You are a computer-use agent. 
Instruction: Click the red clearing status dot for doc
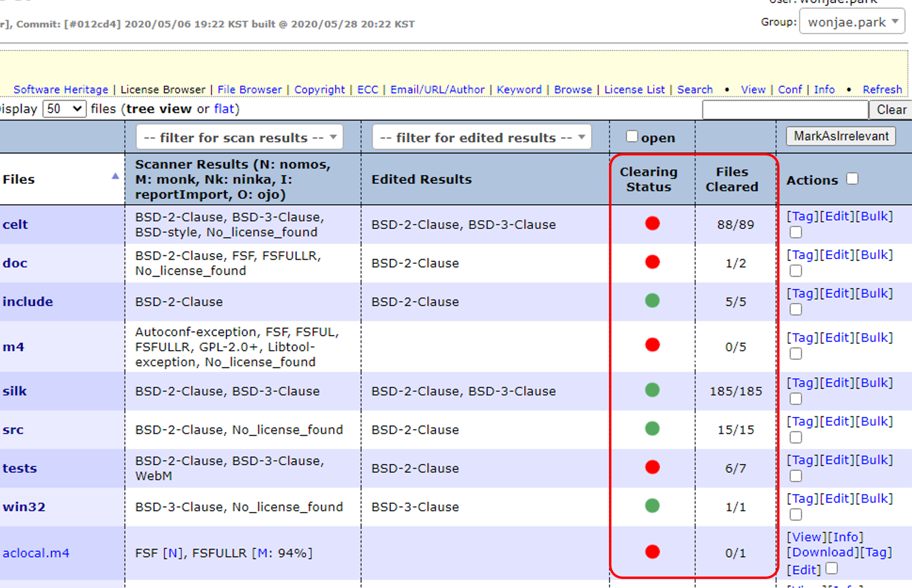tap(652, 262)
